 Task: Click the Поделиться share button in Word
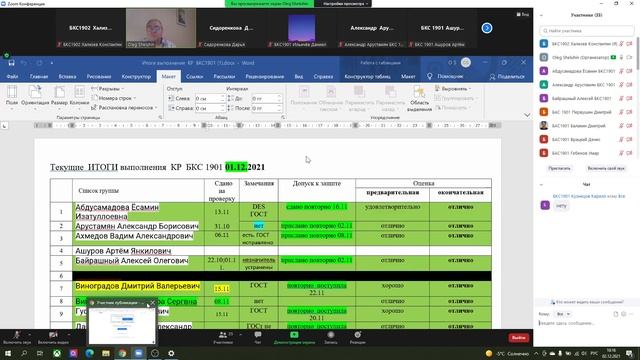(x=507, y=76)
